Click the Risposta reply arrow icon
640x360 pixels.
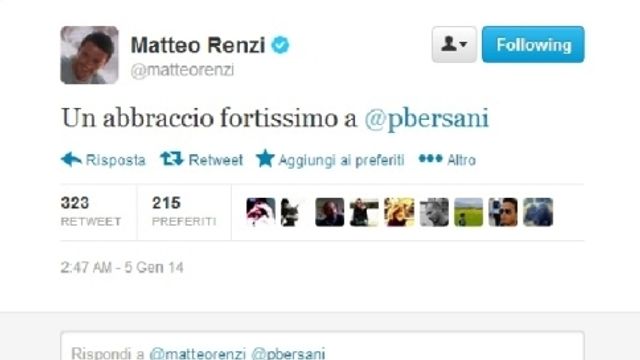(x=71, y=159)
